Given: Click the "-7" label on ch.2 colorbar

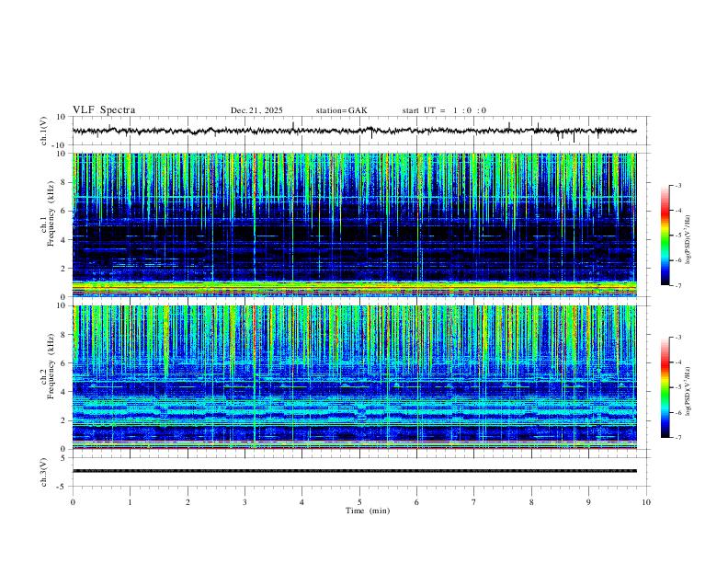Looking at the screenshot, I should click(677, 438).
